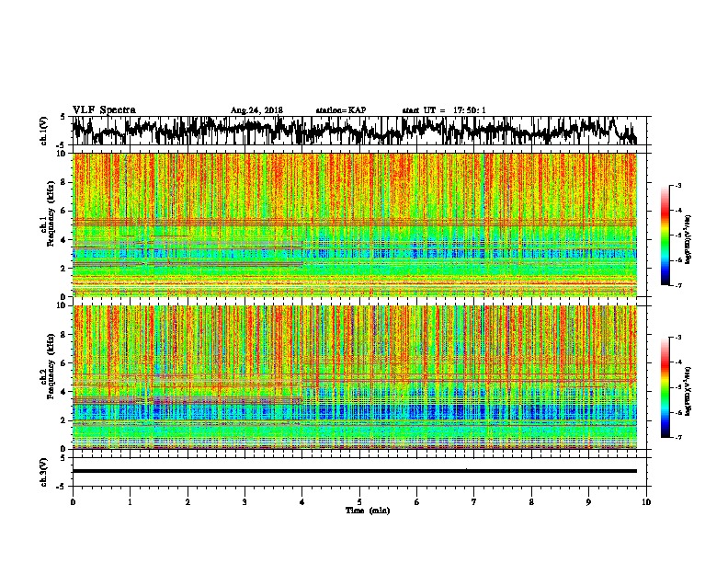
Task: Click the ch.3 flat black signal line
Action: 355,471
